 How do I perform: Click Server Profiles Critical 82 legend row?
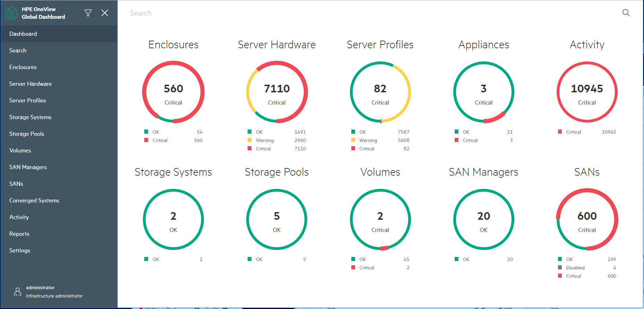point(380,149)
